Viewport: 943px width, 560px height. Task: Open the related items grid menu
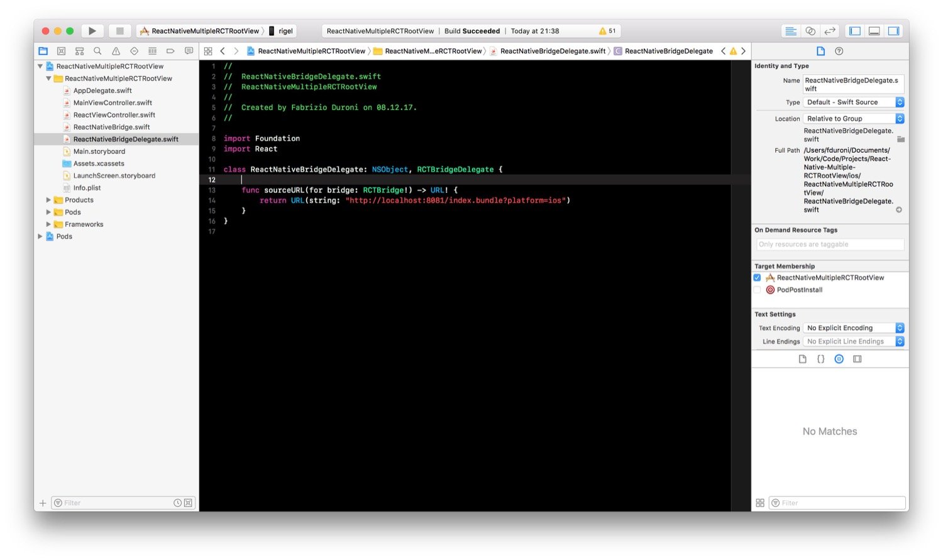[x=208, y=51]
